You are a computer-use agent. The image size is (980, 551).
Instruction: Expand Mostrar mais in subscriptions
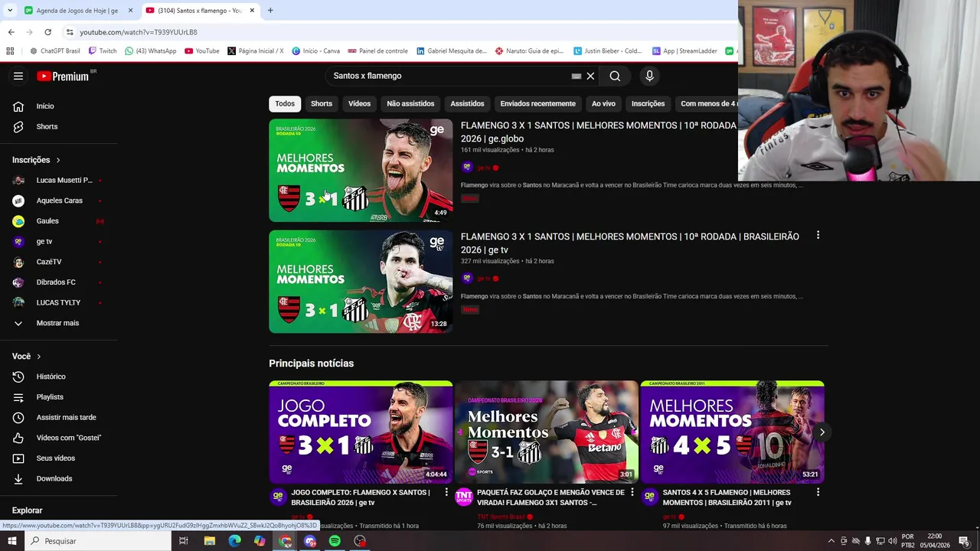(x=59, y=323)
